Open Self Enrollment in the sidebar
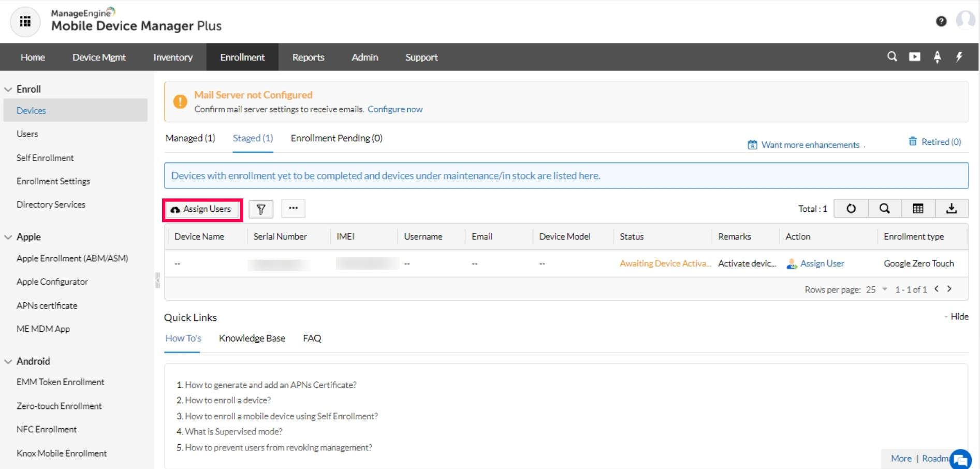 click(x=45, y=158)
